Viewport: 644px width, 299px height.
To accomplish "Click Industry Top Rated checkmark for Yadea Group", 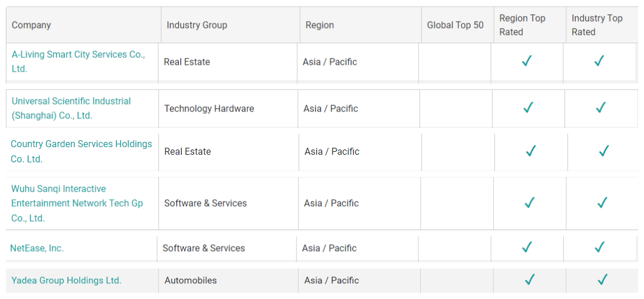I will coord(603,280).
